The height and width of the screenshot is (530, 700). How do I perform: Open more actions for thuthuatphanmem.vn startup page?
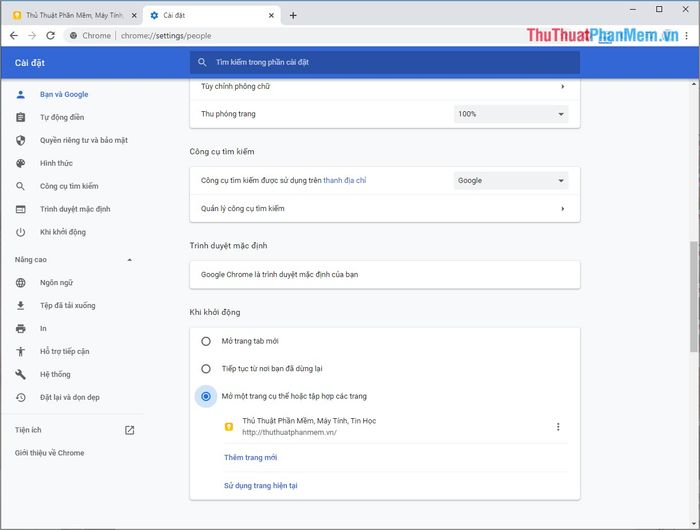click(558, 427)
